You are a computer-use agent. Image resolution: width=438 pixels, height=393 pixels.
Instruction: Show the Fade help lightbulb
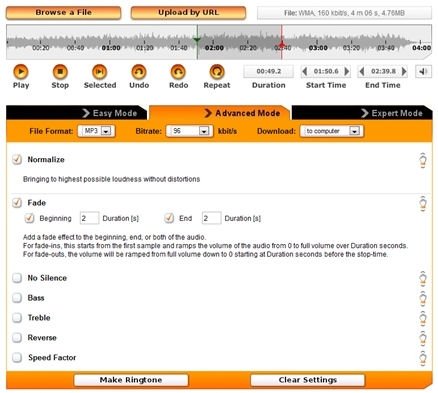pos(423,203)
